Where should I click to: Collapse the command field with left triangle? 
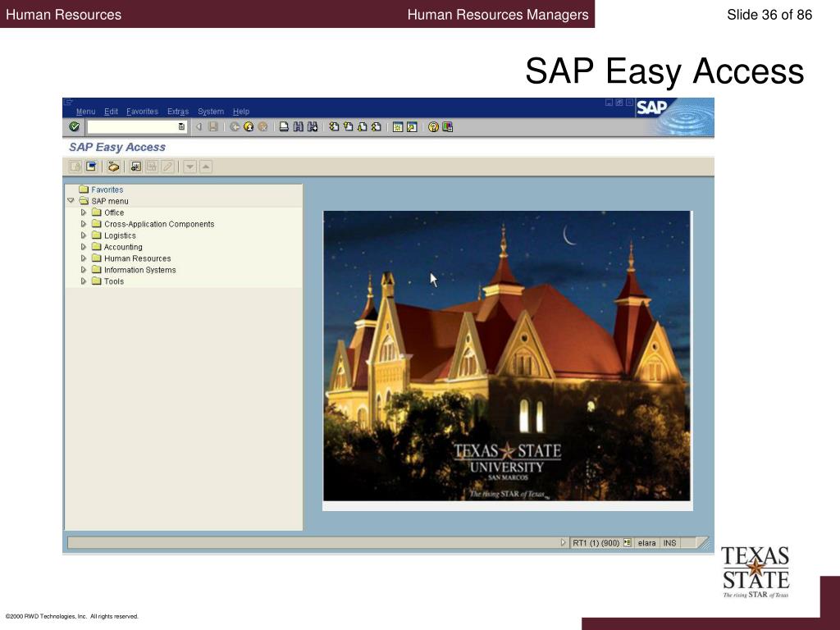(x=199, y=127)
